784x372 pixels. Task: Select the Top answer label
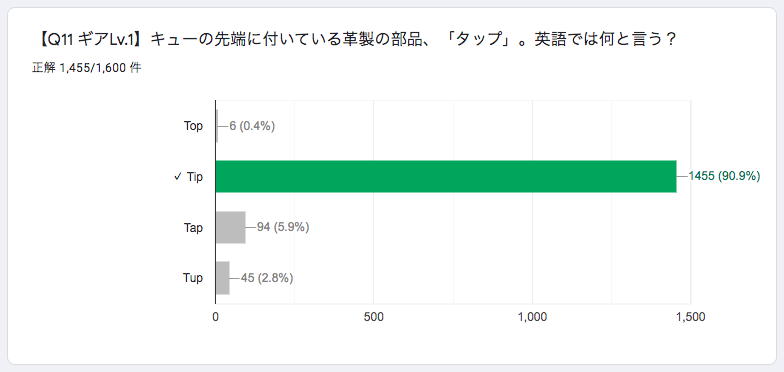[x=193, y=126]
